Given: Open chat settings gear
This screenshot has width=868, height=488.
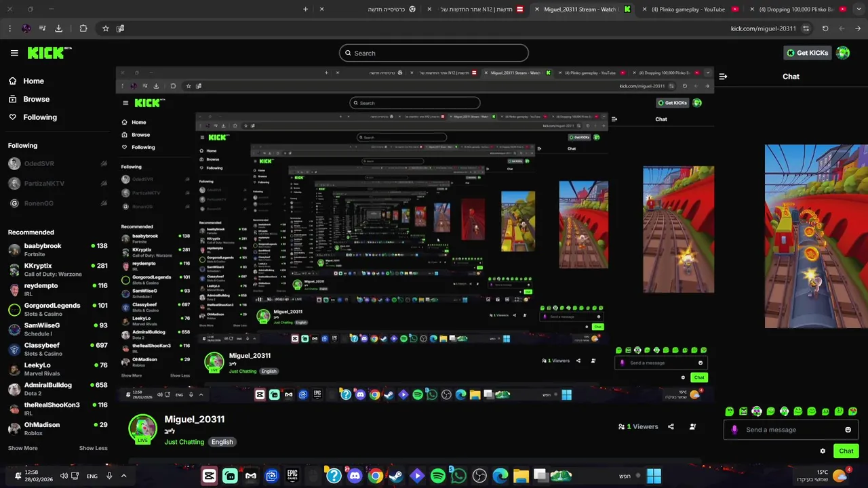Looking at the screenshot, I should [823, 451].
